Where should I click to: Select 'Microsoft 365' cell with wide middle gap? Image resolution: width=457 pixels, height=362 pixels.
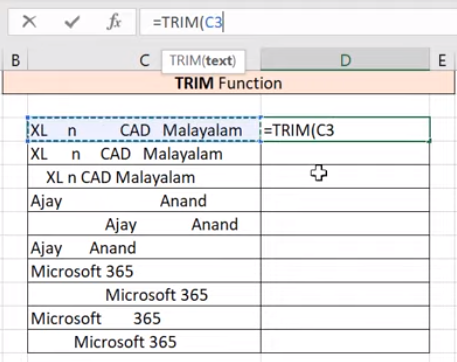click(144, 318)
